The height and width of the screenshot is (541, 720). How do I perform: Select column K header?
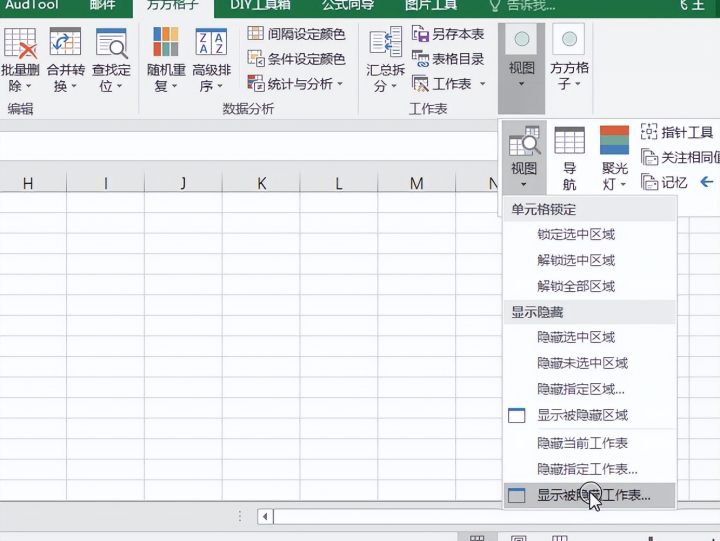point(261,183)
